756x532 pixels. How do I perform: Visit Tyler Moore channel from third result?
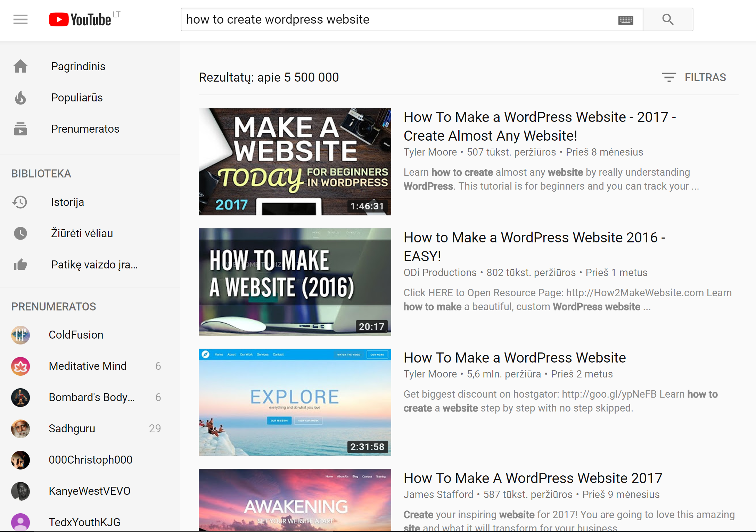pos(430,374)
